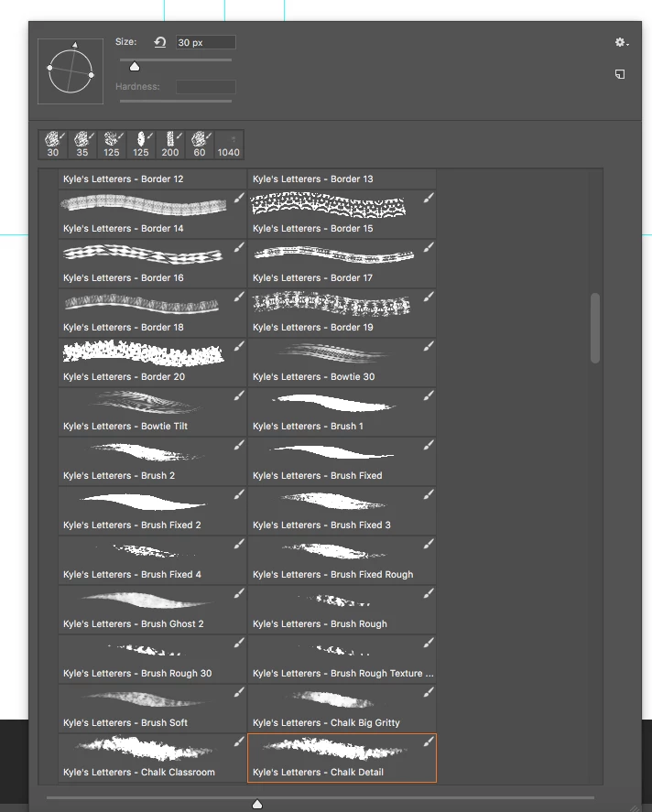Click brush tool icon on Brush 2 row
Screen dimensions: 652x812
point(239,445)
